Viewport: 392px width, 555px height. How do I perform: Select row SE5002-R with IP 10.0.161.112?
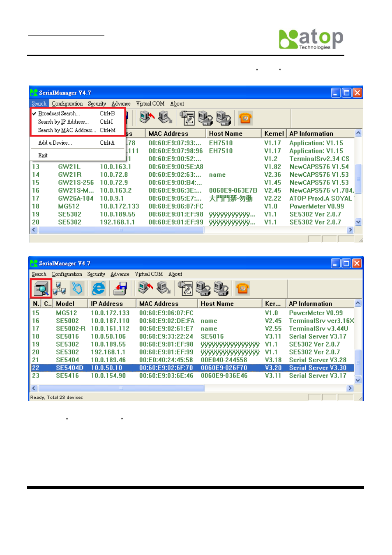pyautogui.click(x=192, y=328)
